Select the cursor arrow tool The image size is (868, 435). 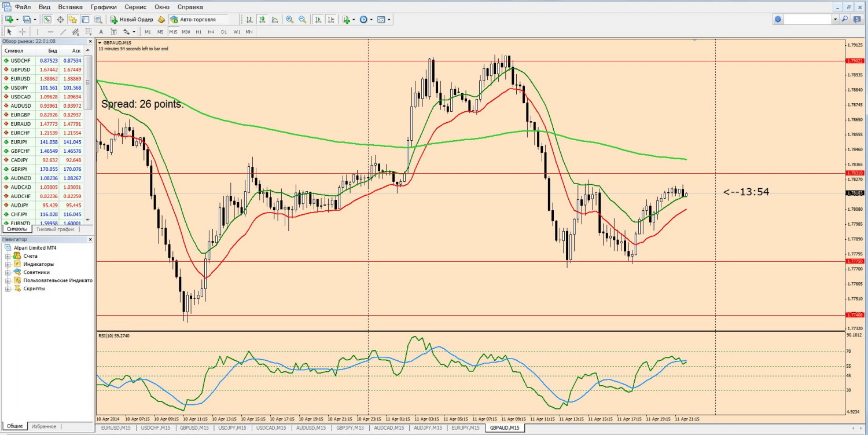click(9, 32)
